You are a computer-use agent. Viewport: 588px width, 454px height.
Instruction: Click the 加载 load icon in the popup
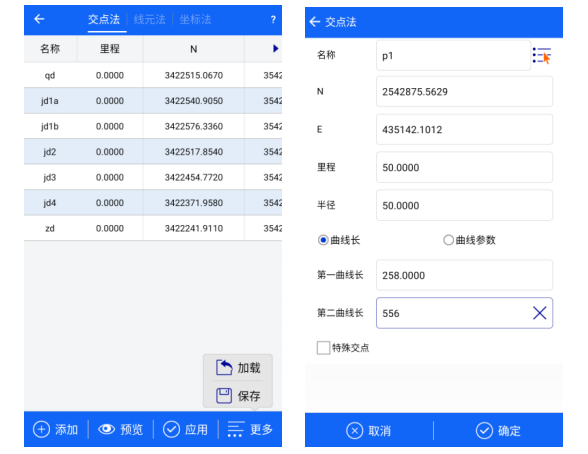[224, 367]
